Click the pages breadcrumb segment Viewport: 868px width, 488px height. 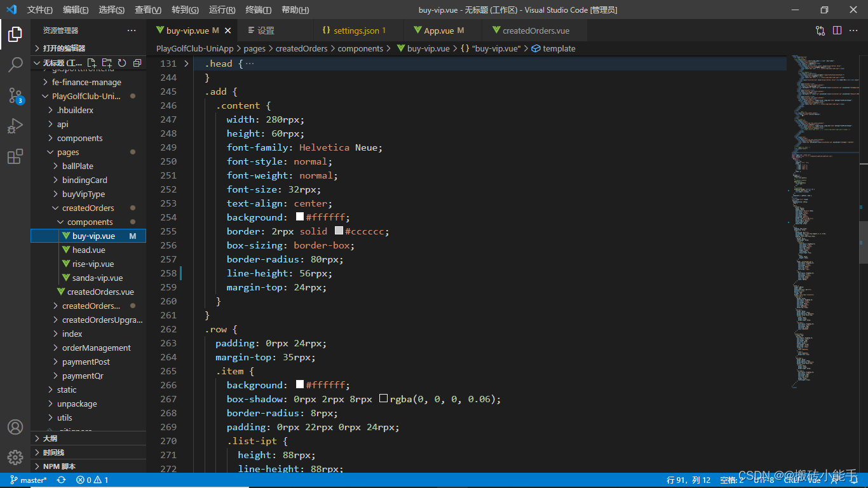(x=254, y=48)
